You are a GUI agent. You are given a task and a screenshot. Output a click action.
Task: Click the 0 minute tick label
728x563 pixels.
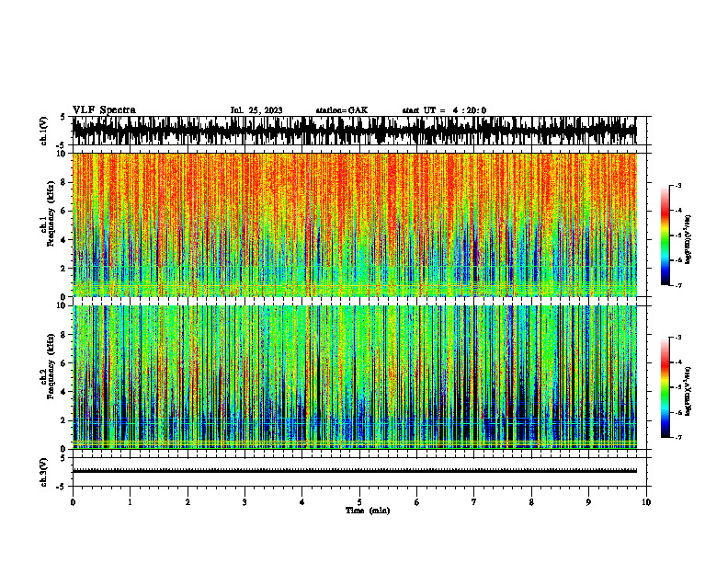(x=73, y=502)
